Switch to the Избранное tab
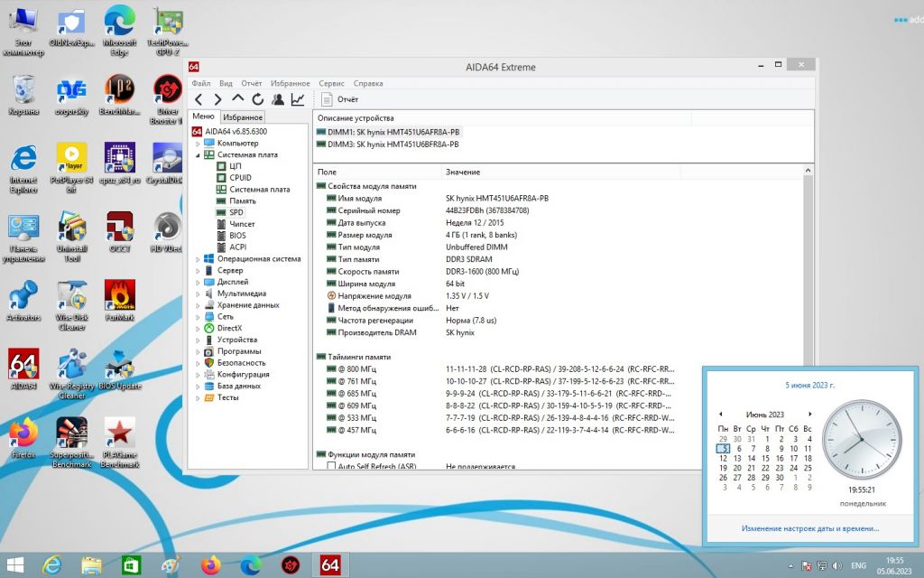Image resolution: width=924 pixels, height=578 pixels. click(x=243, y=117)
